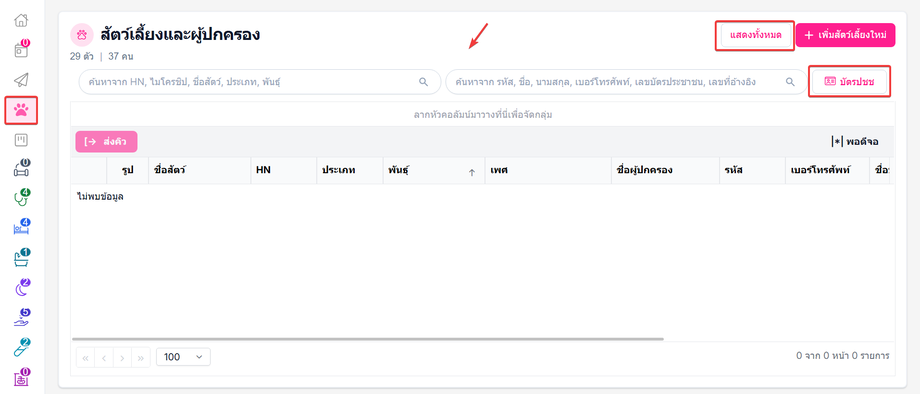Open the pill icon with badge 2

[x=21, y=348]
